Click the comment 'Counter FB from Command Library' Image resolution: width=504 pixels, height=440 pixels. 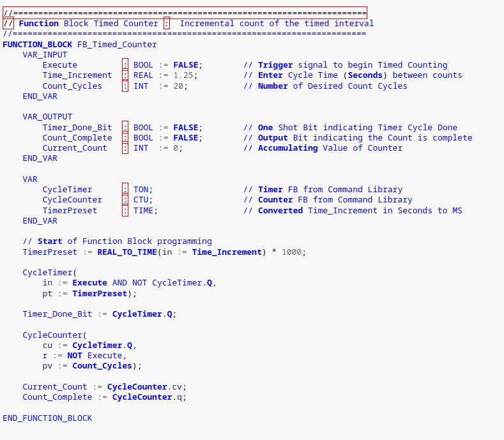click(328, 200)
